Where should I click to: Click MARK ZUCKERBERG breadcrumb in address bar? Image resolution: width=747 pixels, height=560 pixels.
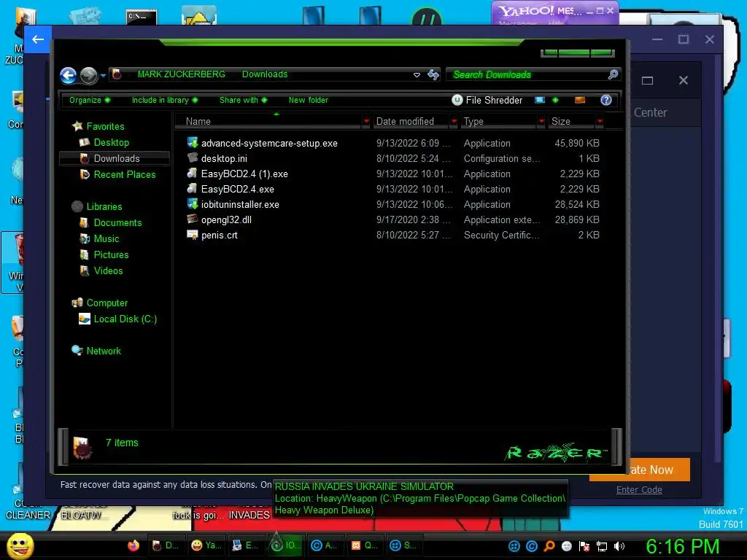(x=181, y=74)
